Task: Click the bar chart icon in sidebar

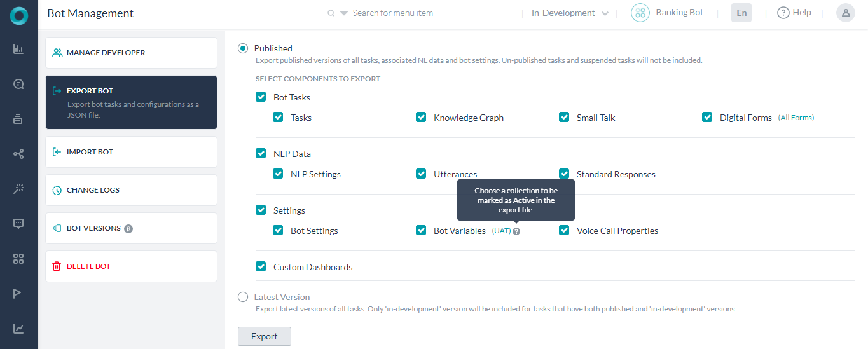Action: (18, 49)
